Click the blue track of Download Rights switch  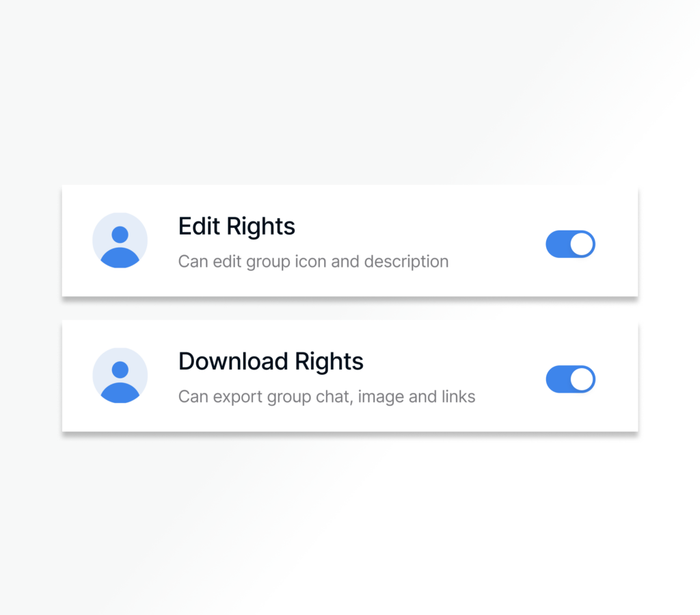(x=557, y=380)
